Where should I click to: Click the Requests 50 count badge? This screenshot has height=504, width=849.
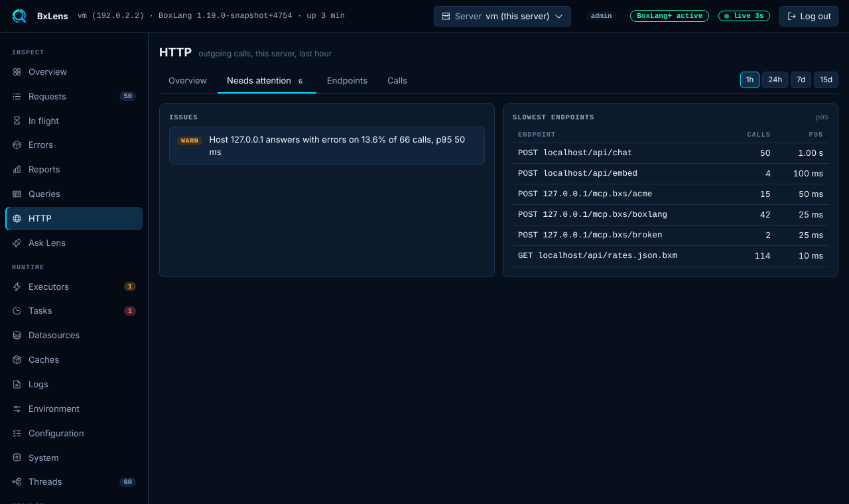[x=127, y=96]
